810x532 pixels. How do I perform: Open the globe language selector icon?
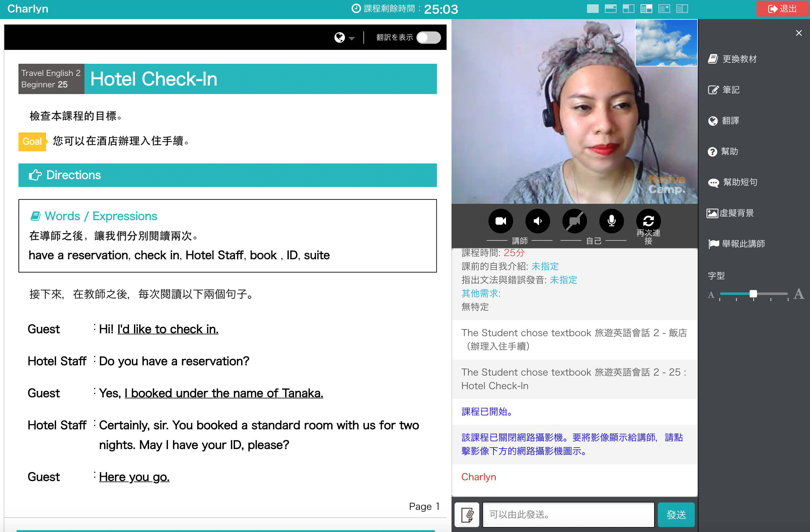click(x=339, y=38)
